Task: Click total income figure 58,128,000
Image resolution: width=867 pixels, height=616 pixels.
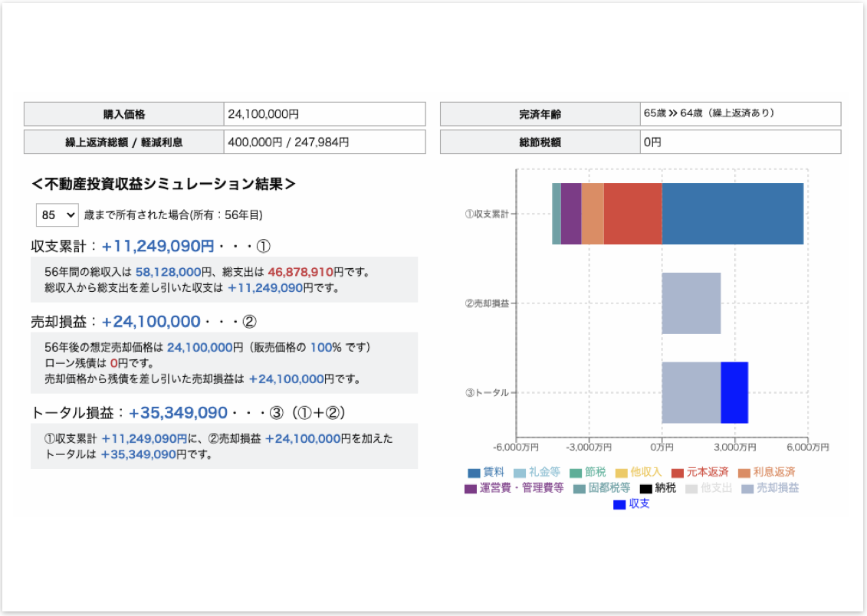Action: pyautogui.click(x=168, y=271)
